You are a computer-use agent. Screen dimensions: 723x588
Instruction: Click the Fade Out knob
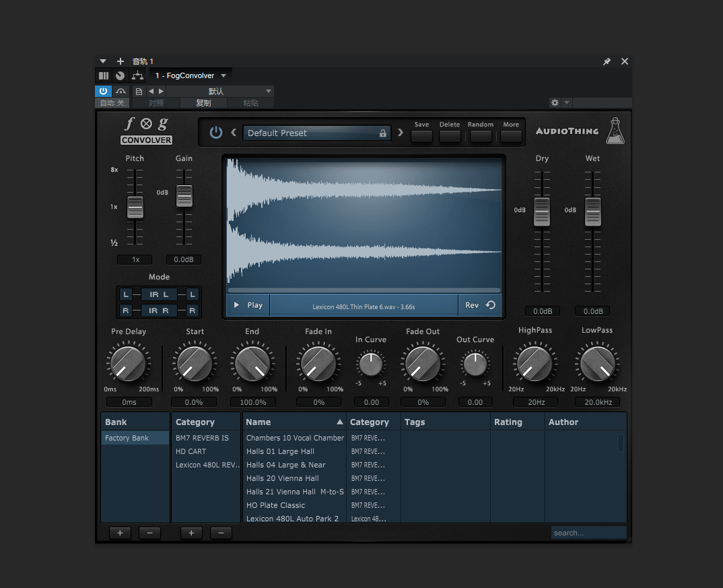point(423,364)
